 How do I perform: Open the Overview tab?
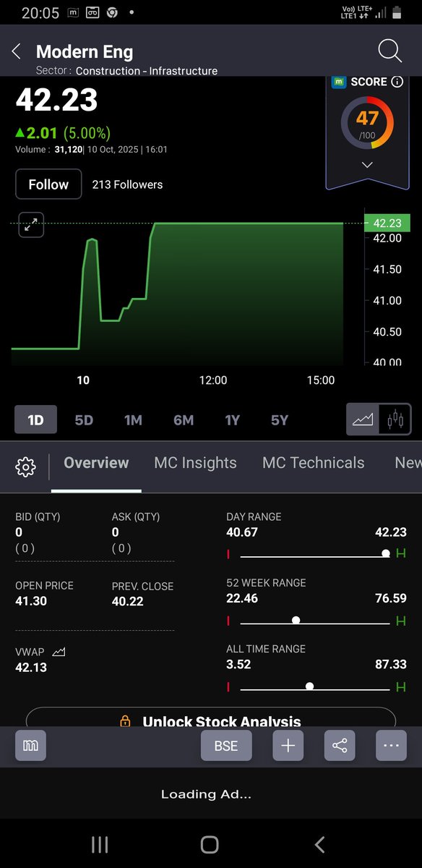point(96,463)
